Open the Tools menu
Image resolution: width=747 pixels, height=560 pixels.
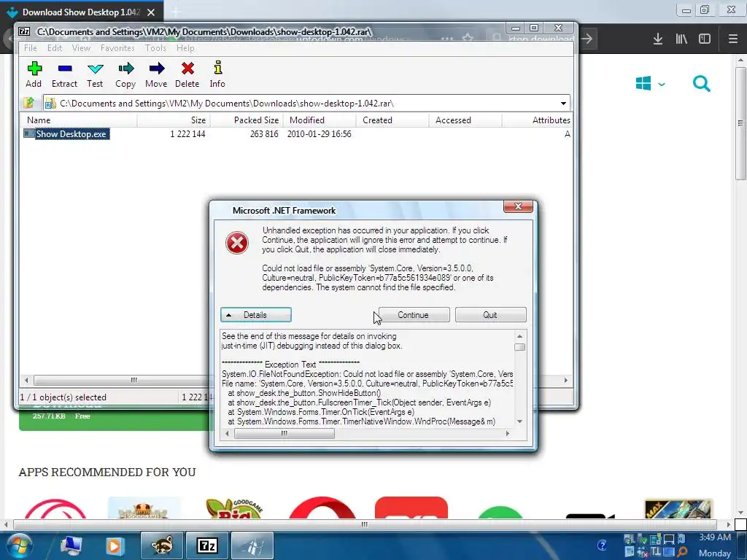click(x=156, y=48)
